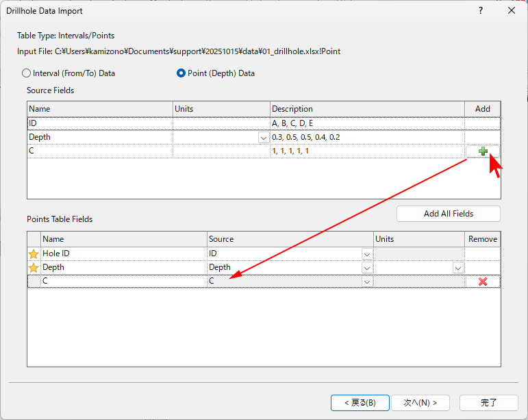Select the ID row in Source Fields
The width and height of the screenshot is (528, 420).
tap(99, 123)
